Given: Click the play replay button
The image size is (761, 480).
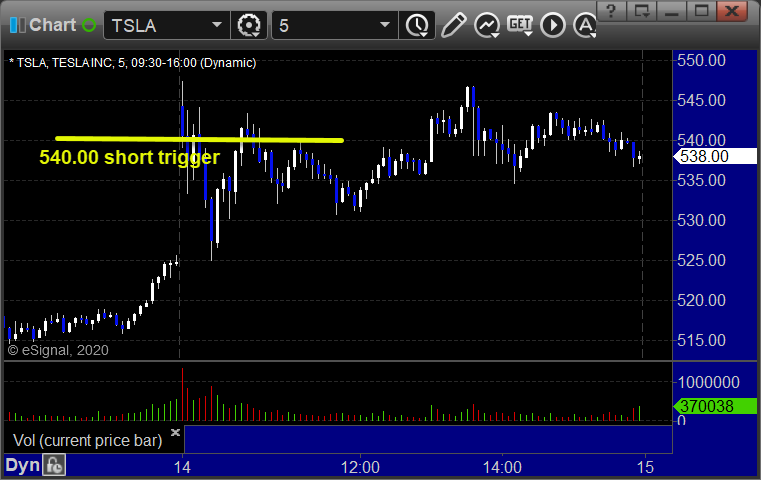Looking at the screenshot, I should [x=553, y=25].
